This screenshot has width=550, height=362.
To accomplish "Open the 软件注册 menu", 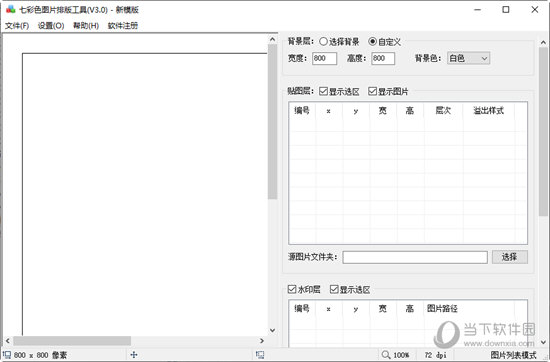I will point(123,26).
